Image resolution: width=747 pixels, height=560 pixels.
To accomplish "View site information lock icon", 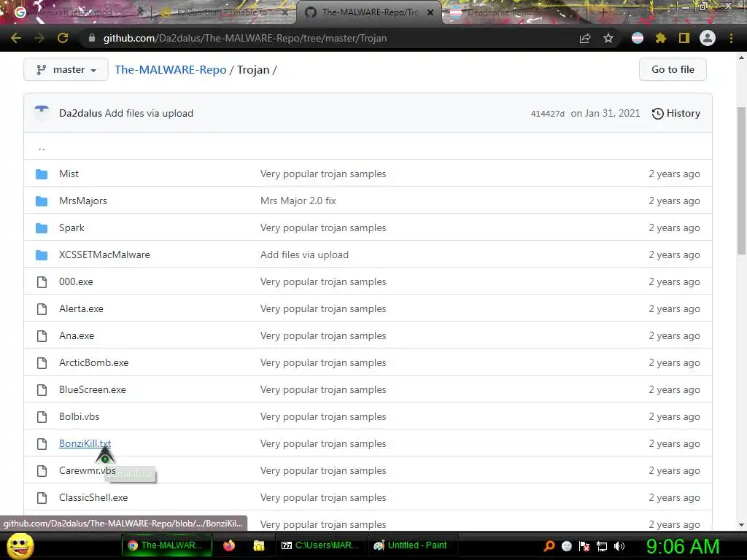I will pyautogui.click(x=92, y=38).
